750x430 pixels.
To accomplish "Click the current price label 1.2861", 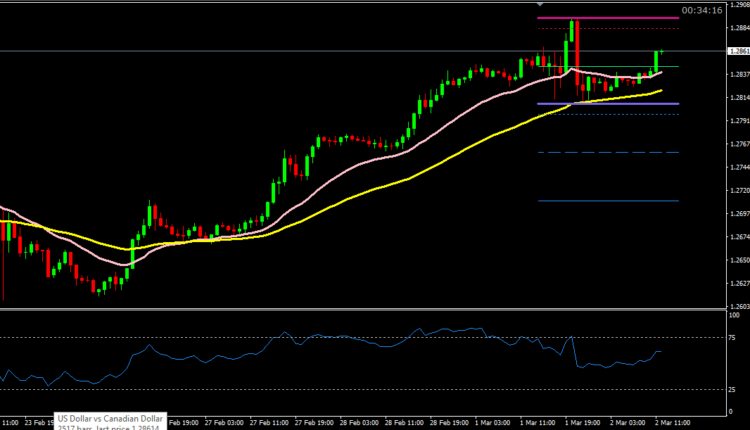I will (x=737, y=51).
